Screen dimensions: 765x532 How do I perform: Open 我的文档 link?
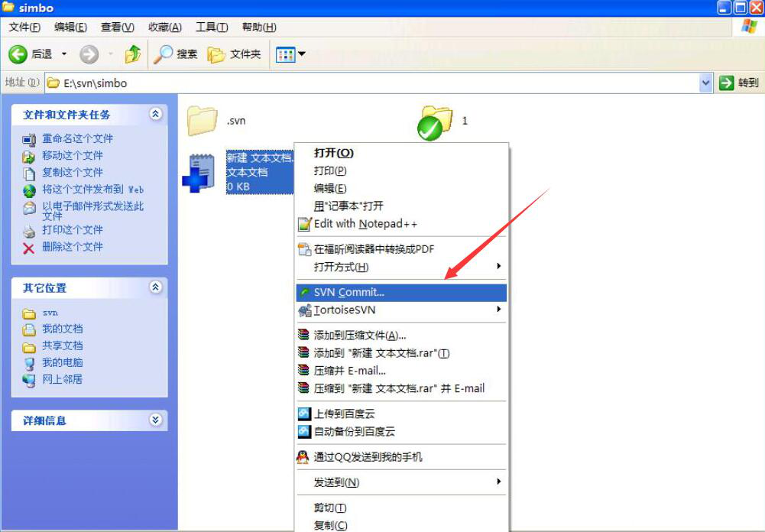63,329
